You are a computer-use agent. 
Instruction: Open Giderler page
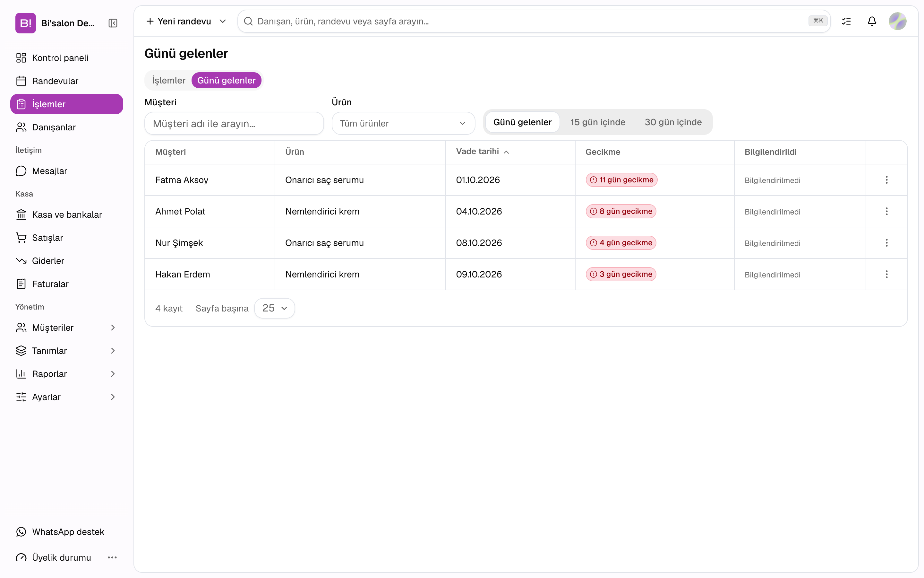(67, 261)
